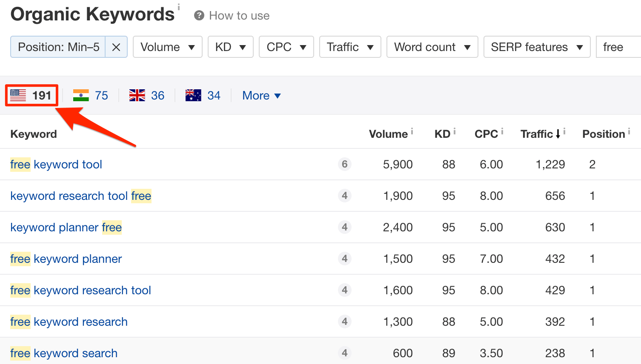Open the Word count filter dropdown

pos(432,47)
